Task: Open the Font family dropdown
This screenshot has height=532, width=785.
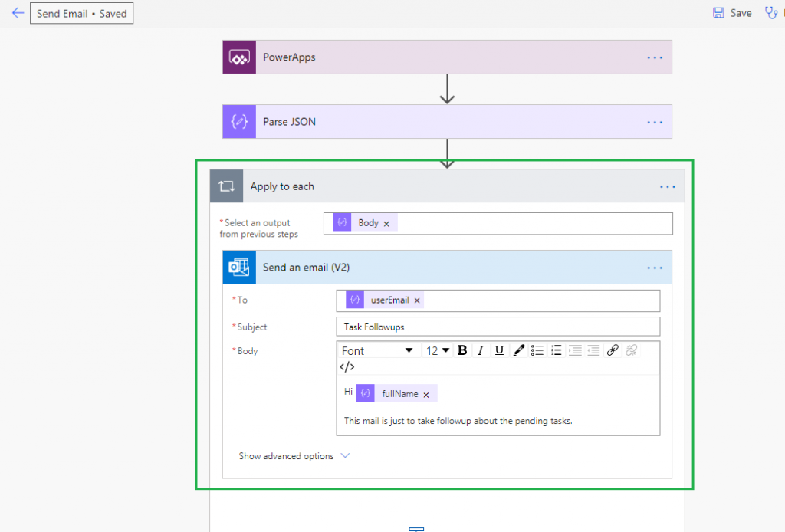Action: (378, 350)
